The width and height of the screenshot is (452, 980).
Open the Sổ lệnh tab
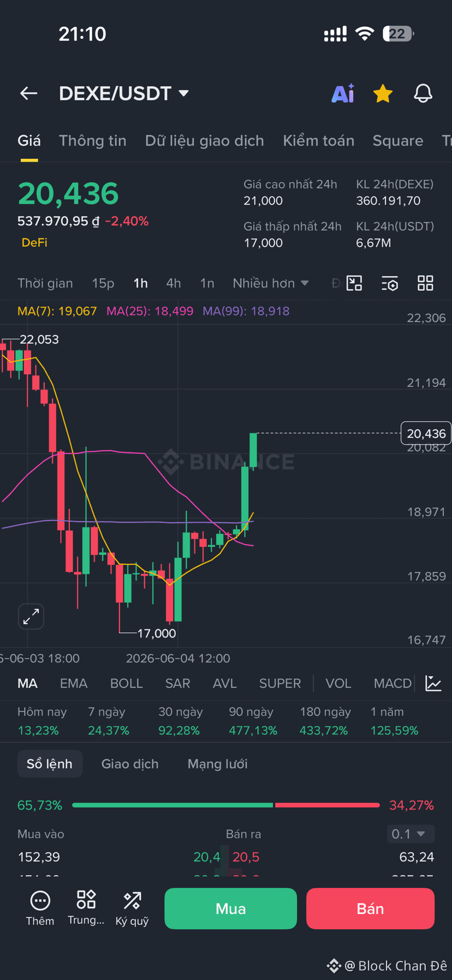coord(50,764)
